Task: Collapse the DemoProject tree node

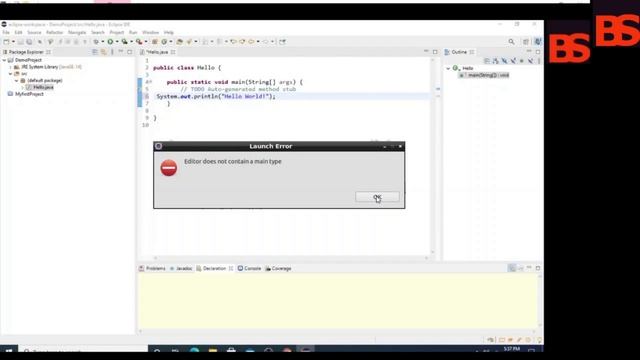Action: point(4,60)
